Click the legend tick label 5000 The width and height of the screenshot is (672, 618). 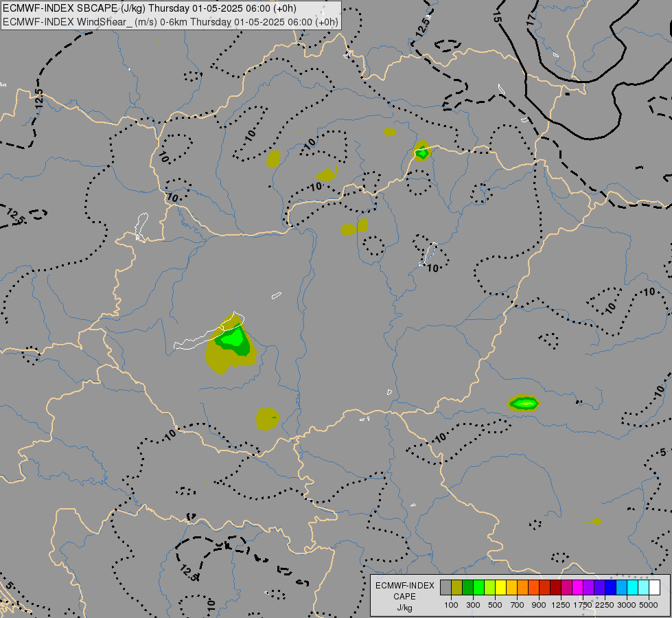(649, 605)
